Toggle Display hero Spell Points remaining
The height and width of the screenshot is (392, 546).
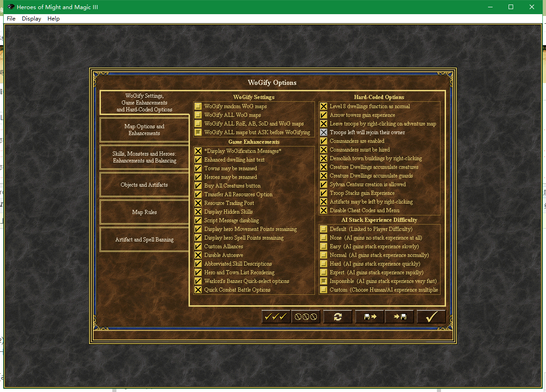pos(198,238)
